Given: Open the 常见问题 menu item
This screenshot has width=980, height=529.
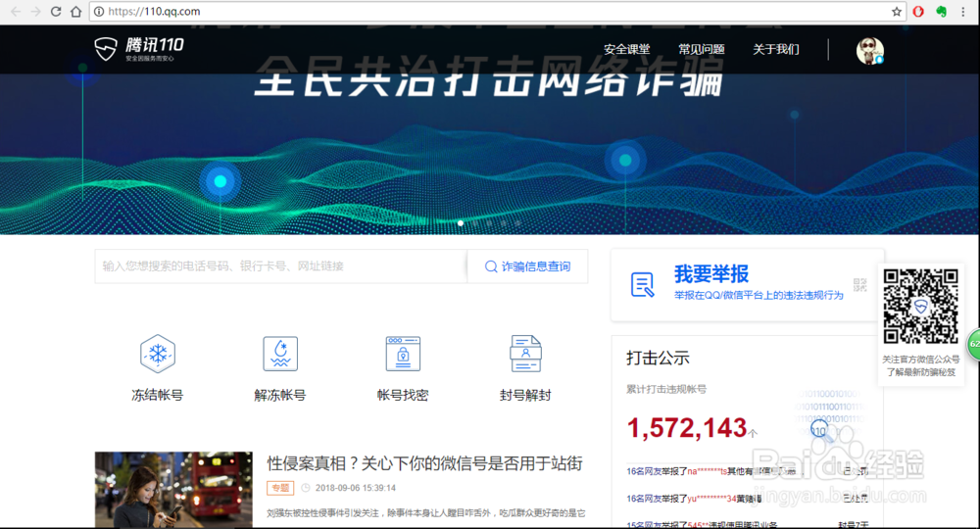Looking at the screenshot, I should coord(702,49).
